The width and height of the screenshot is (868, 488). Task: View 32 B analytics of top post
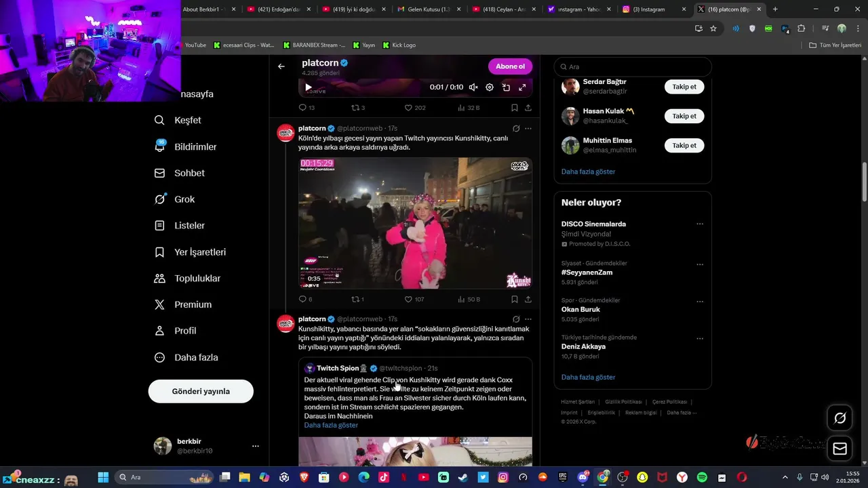pos(469,108)
